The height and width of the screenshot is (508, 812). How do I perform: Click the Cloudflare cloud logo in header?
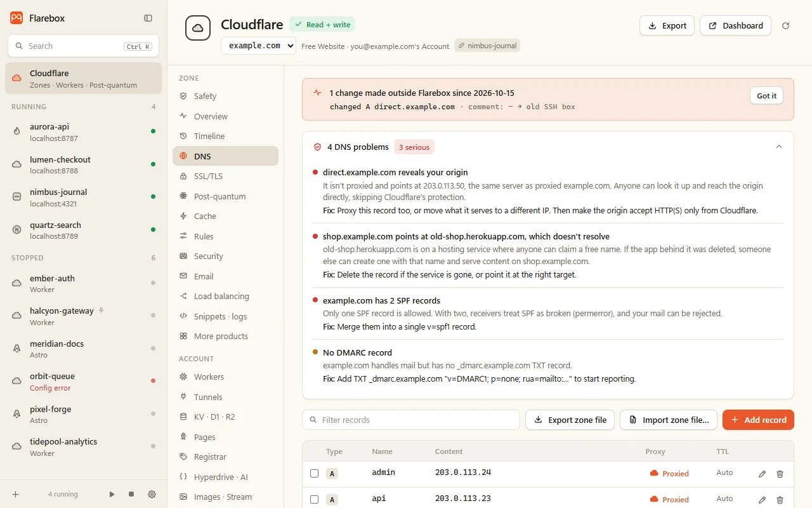[x=198, y=28]
